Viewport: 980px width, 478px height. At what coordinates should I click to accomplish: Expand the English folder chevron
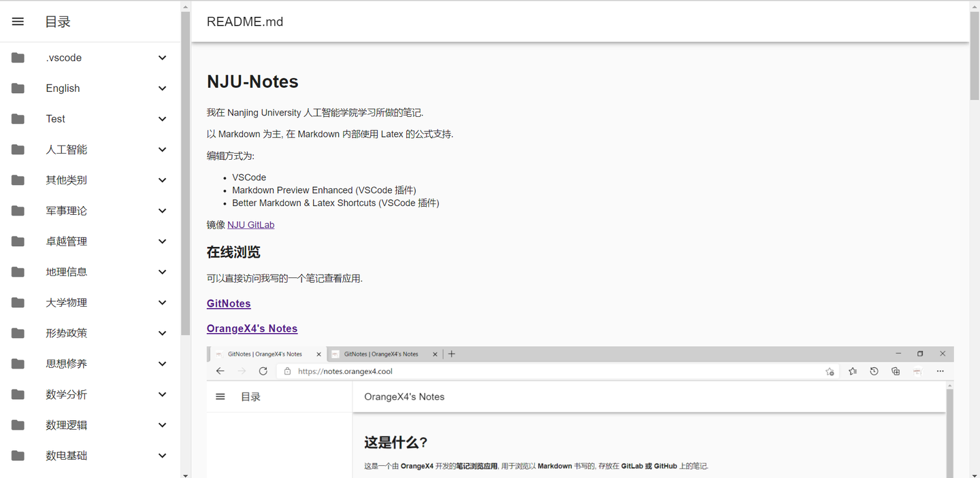pos(162,88)
